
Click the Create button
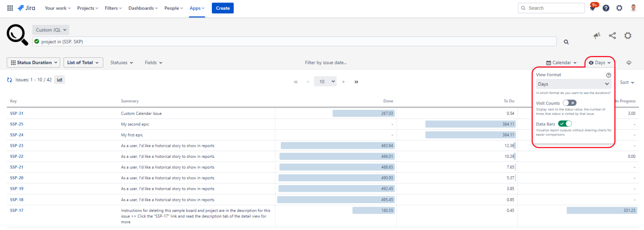coord(222,8)
